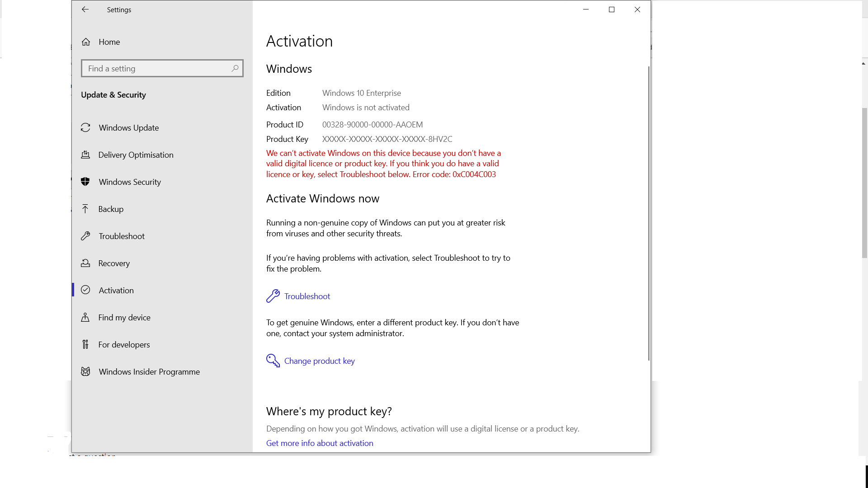Click the Troubleshoot activation link

307,296
